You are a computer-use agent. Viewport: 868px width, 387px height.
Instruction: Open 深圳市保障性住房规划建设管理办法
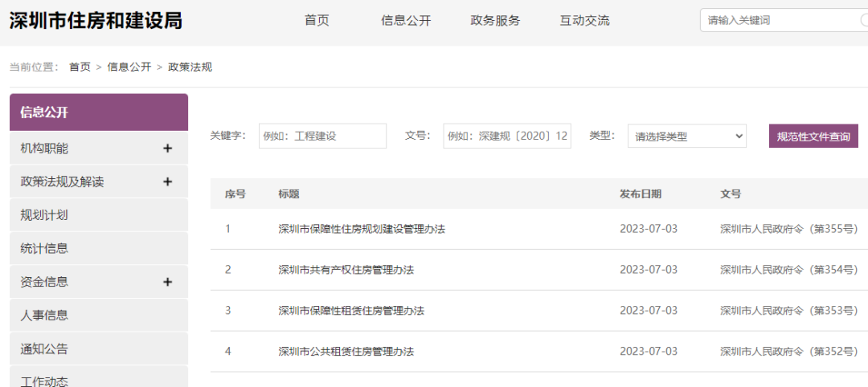pos(362,229)
